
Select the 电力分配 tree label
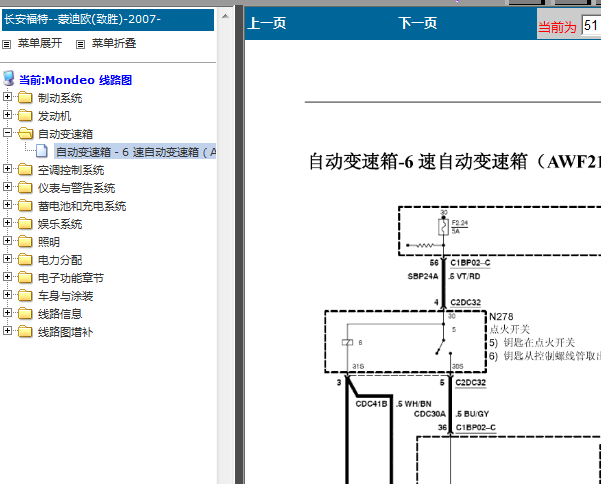pos(60,260)
